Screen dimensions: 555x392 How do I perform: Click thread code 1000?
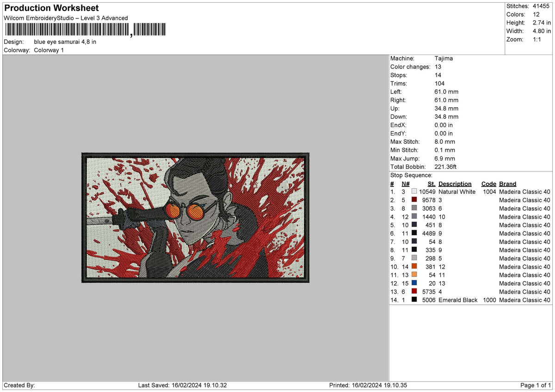click(489, 300)
